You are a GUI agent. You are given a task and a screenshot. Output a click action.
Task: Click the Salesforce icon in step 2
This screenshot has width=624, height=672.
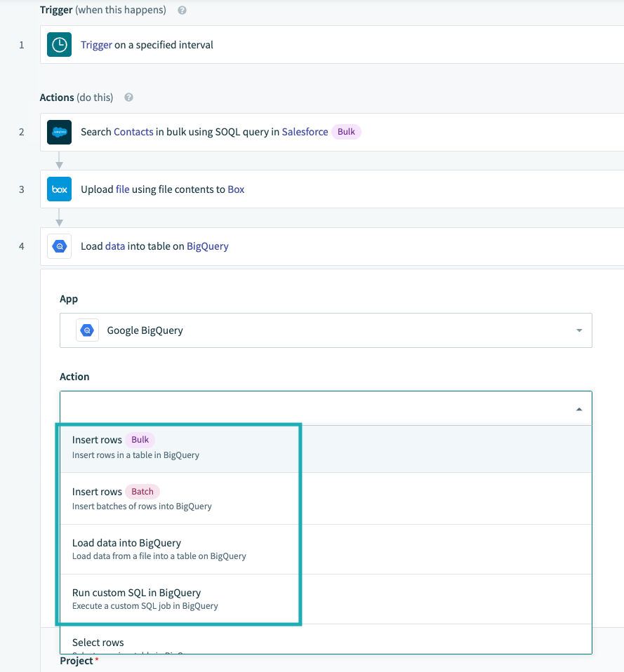(x=59, y=132)
